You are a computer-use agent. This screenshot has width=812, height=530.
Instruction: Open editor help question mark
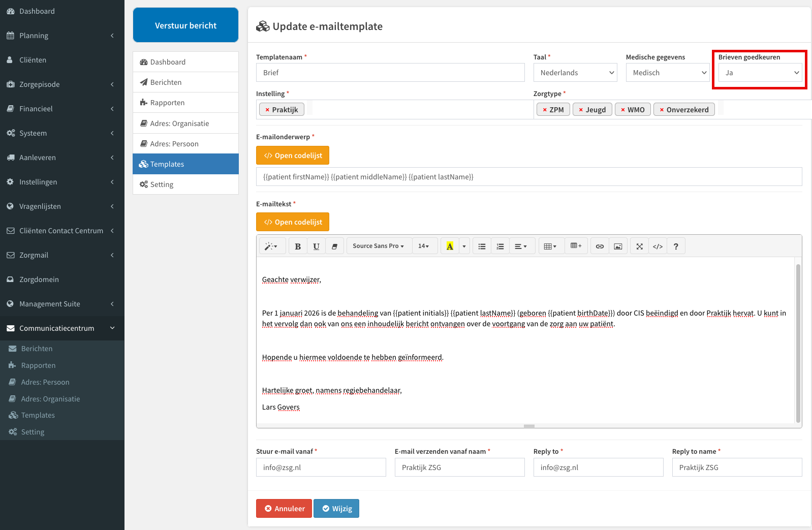coord(676,246)
